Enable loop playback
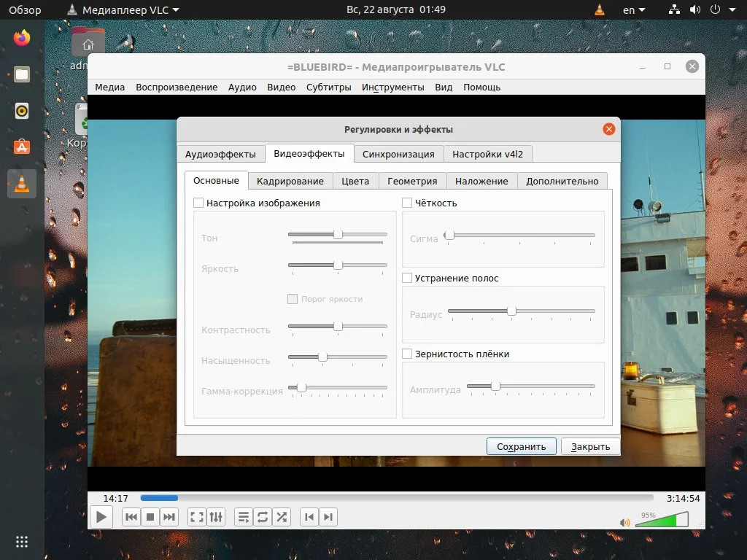 tap(262, 516)
